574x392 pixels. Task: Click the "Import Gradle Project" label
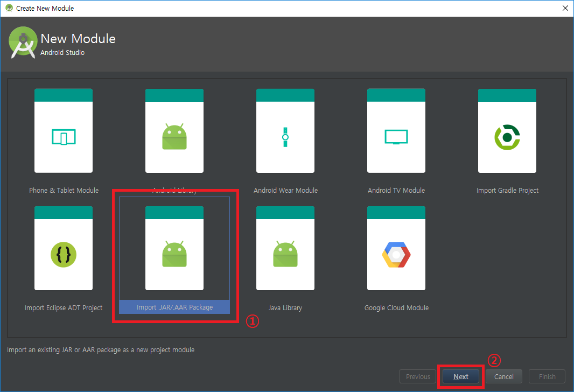pyautogui.click(x=507, y=190)
